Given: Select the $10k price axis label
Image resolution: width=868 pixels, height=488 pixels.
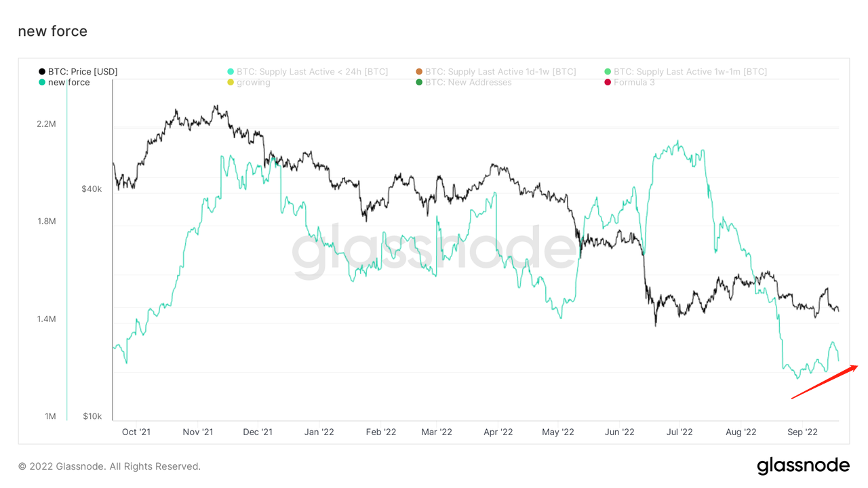Looking at the screenshot, I should coord(92,416).
